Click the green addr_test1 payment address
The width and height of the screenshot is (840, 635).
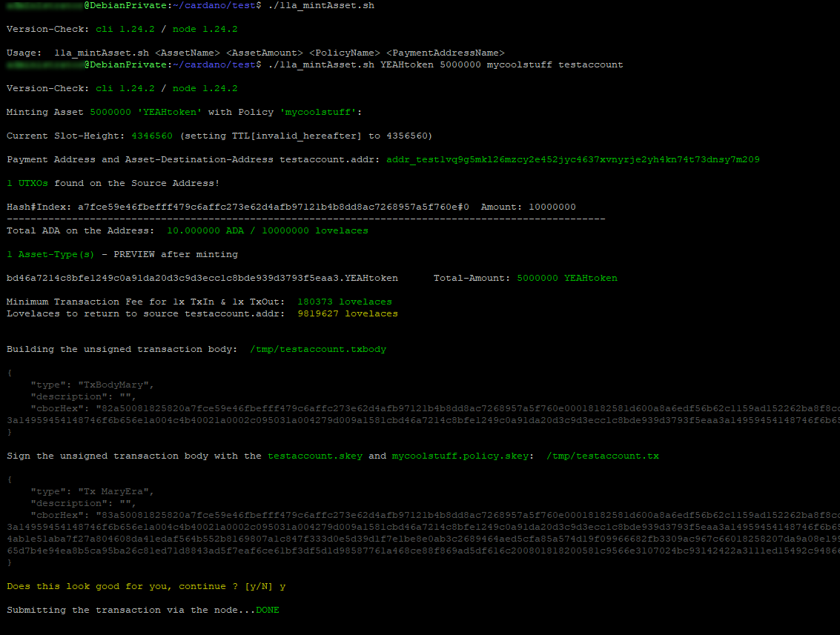click(x=572, y=159)
